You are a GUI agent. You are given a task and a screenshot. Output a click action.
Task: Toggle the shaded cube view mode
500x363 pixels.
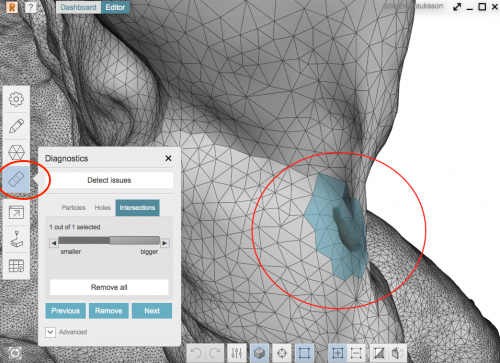259,353
